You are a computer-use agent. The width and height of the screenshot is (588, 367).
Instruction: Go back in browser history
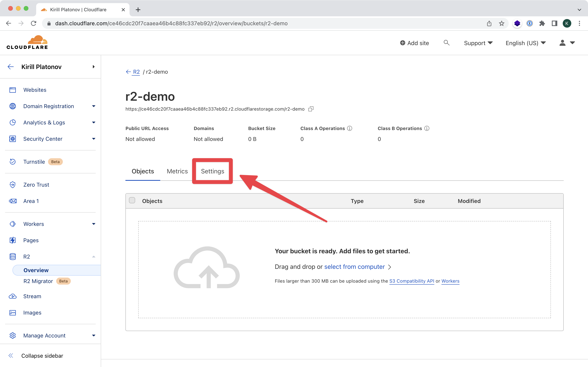coord(9,23)
